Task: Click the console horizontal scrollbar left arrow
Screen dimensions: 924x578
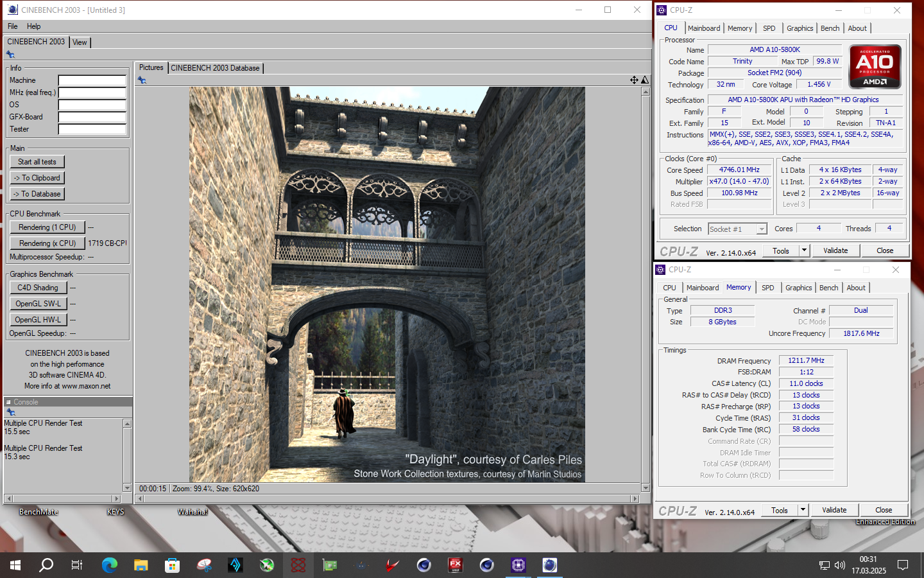Action: 8,498
